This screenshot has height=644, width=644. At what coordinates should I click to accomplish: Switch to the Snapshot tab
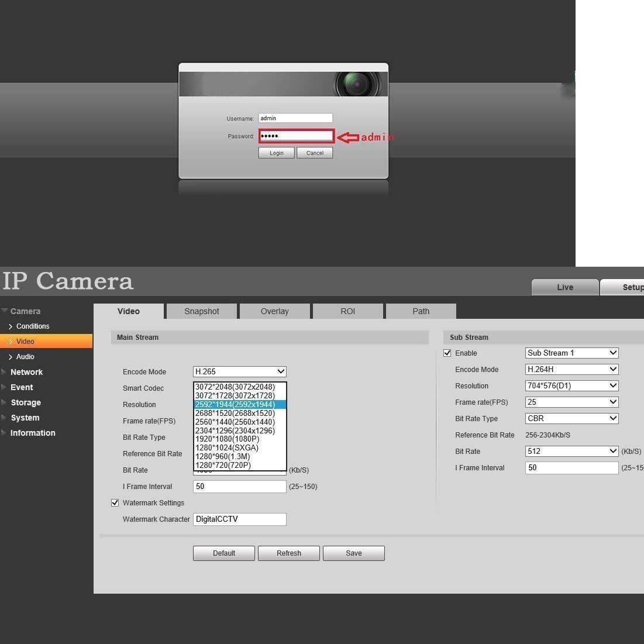tap(202, 311)
